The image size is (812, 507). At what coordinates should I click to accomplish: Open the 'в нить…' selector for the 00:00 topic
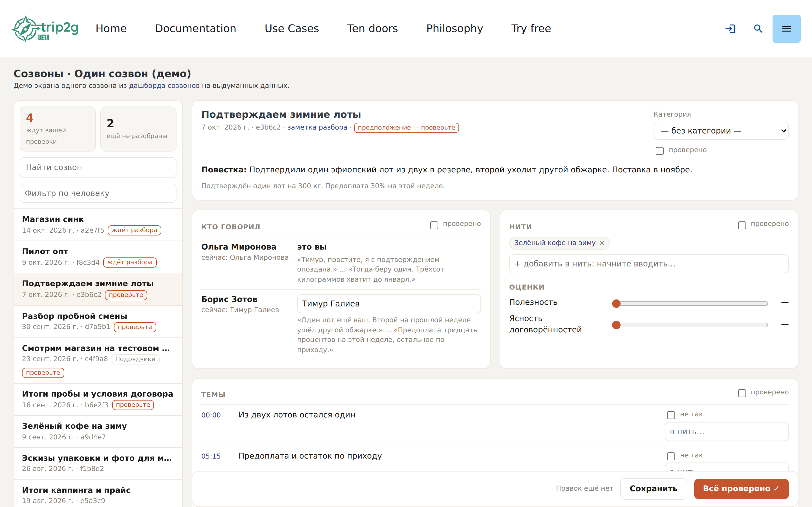click(x=727, y=432)
